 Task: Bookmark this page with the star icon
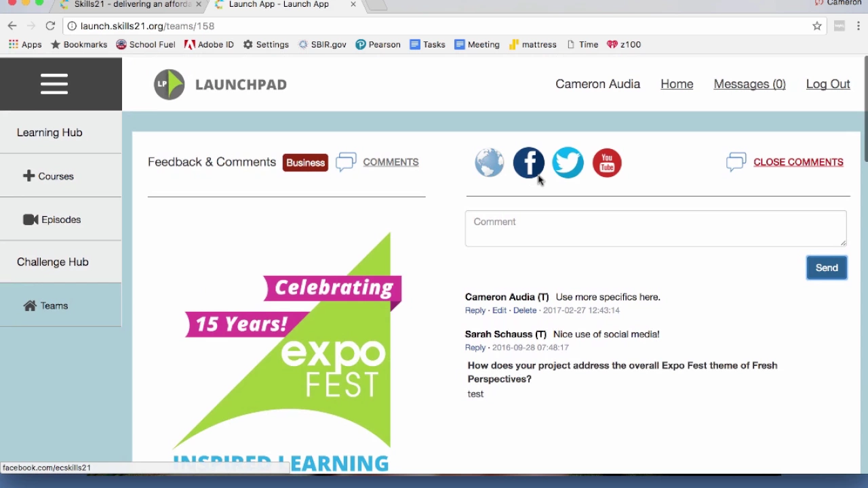pyautogui.click(x=817, y=26)
